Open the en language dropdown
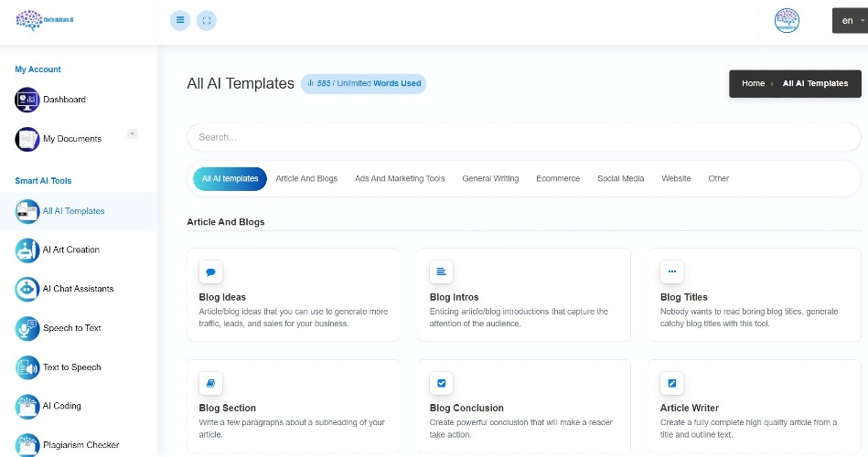This screenshot has width=868, height=457. [851, 20]
